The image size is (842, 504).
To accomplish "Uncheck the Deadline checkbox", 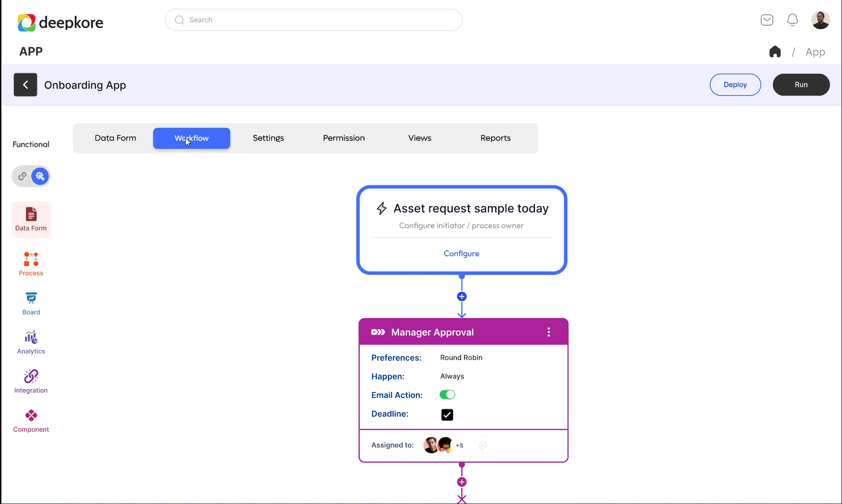I will [447, 414].
